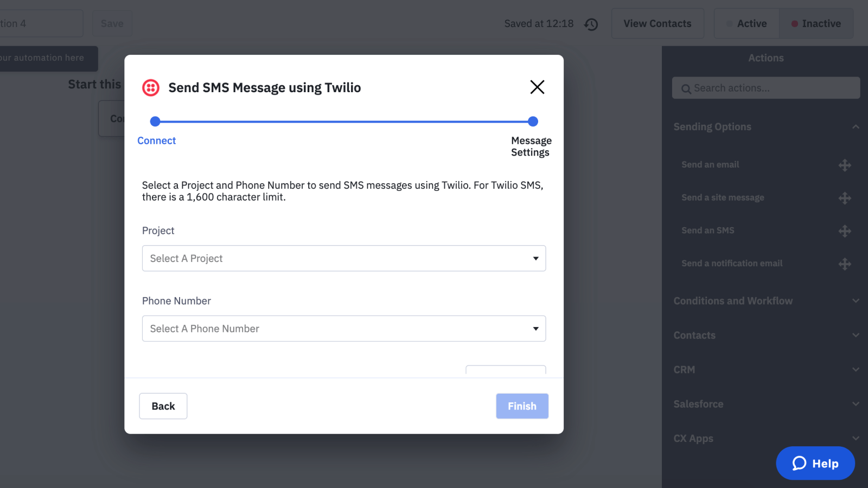Open the Salesforce actions section
Screen dimensions: 868x488
click(x=855, y=404)
